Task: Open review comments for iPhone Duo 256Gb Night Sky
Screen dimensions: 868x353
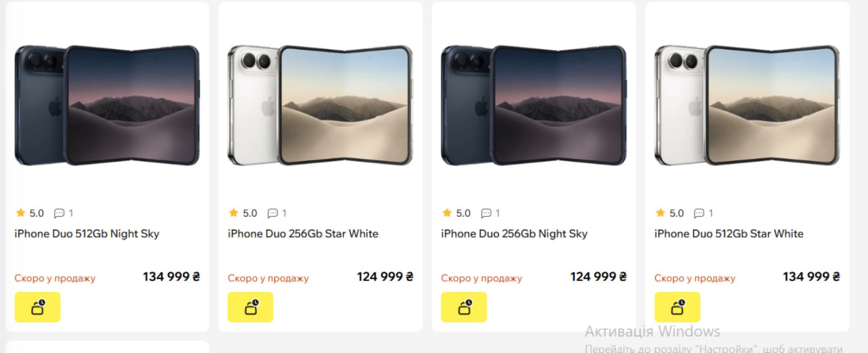Action: click(x=491, y=213)
